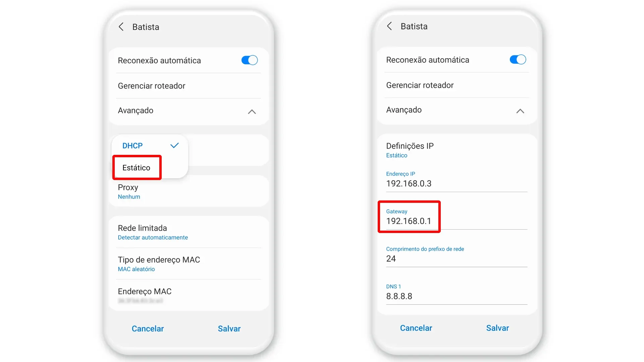
Task: Click the back arrow beside Batista on right screen
Action: (389, 26)
